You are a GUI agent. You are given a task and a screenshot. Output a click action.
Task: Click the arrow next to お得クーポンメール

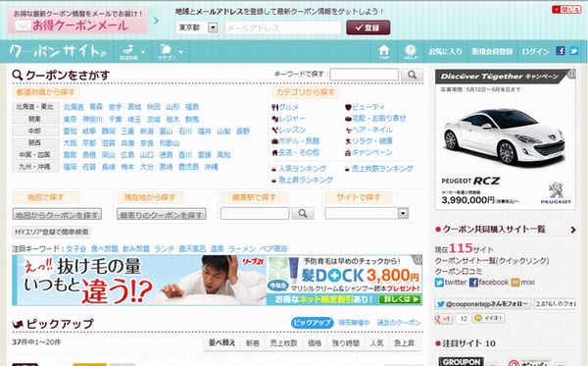click(x=156, y=21)
